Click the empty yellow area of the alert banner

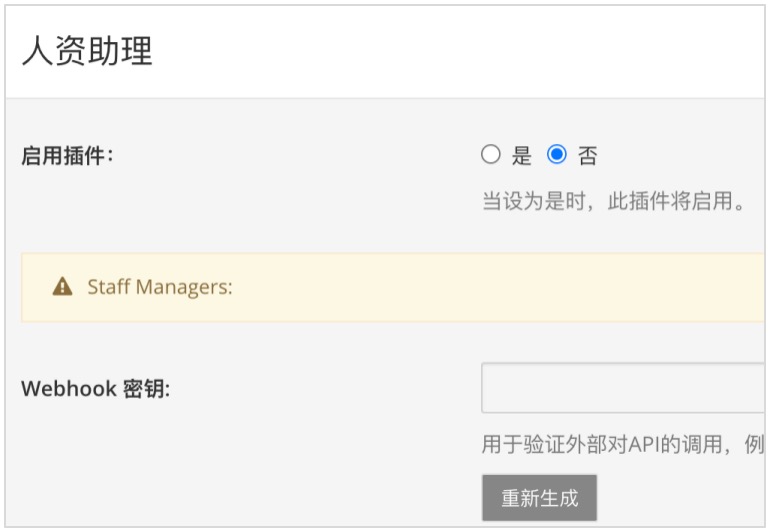(496, 287)
